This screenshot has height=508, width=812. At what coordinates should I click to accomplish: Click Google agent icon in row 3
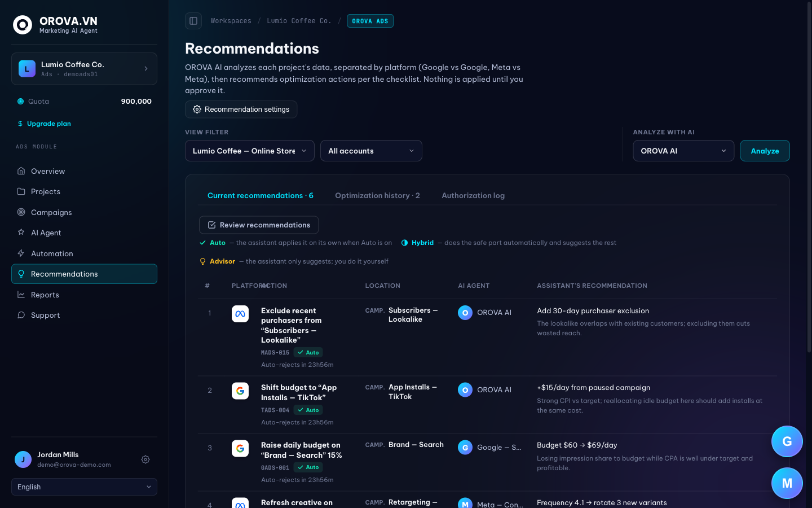465,448
